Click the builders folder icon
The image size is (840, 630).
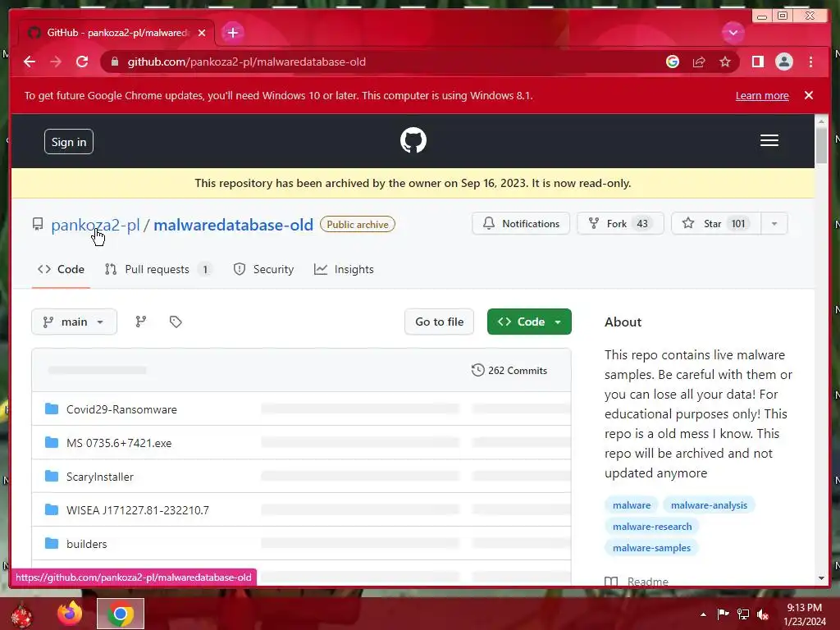point(52,543)
